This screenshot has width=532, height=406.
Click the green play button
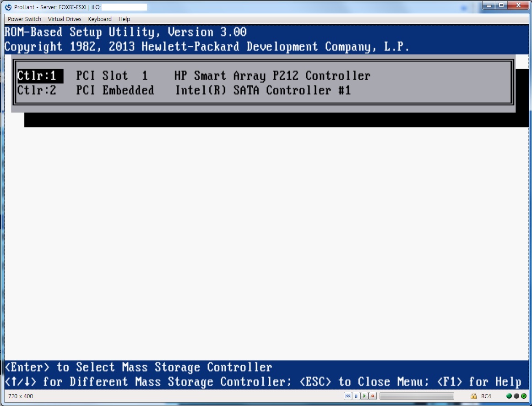(364, 396)
